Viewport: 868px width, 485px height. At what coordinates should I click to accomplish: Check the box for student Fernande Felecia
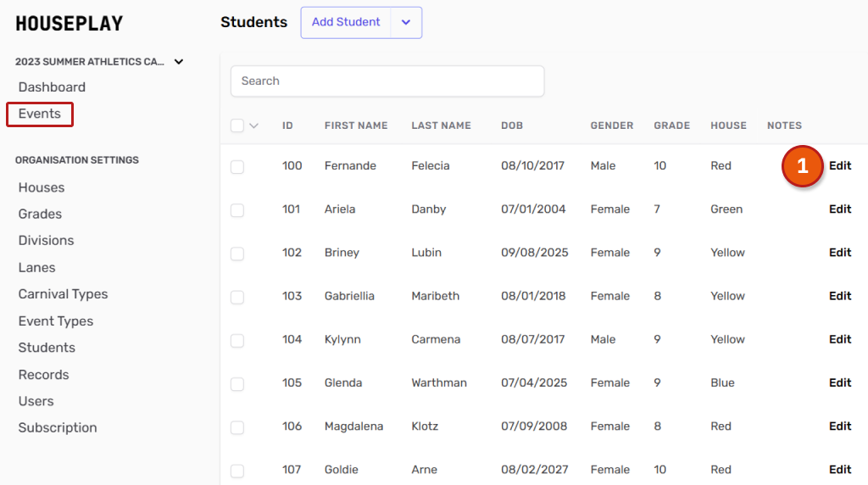[237, 167]
